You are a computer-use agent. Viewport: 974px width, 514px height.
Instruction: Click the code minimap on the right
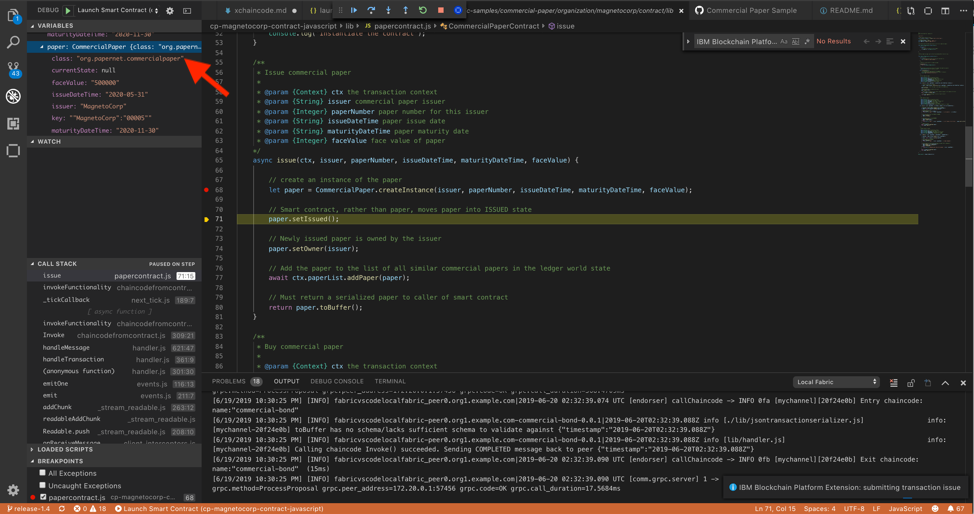[940, 93]
